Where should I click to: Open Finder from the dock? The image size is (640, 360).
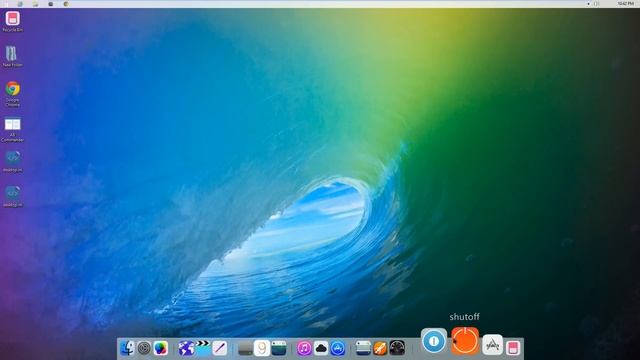pyautogui.click(x=127, y=348)
